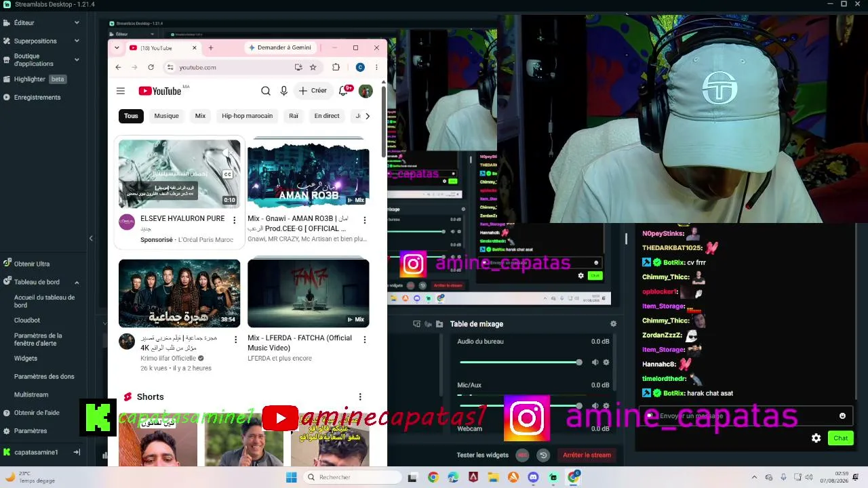Image resolution: width=868 pixels, height=488 pixels.
Task: Click the Créer button on YouTube
Action: 313,91
